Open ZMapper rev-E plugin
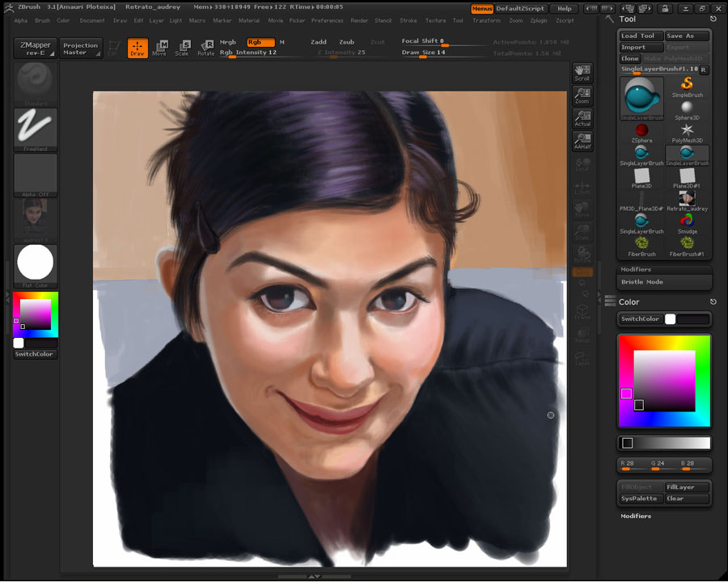728x582 pixels. (x=36, y=48)
